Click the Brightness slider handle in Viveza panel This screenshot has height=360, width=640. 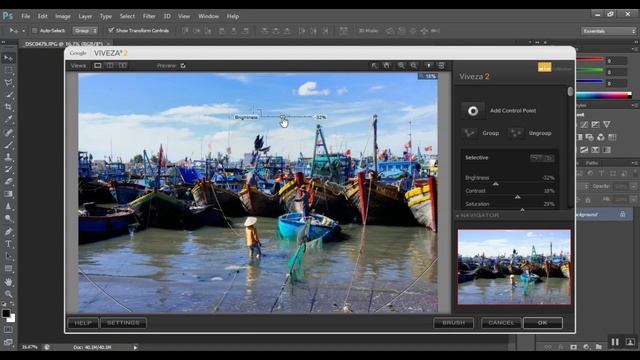click(496, 184)
